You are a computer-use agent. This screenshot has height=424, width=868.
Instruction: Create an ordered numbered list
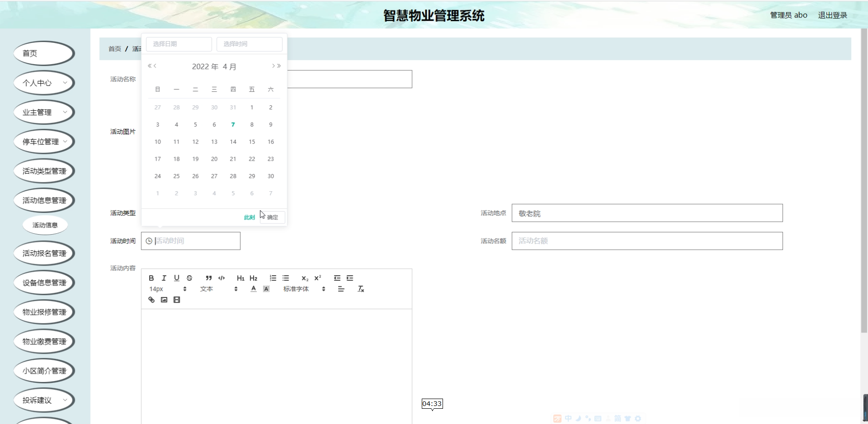point(273,278)
